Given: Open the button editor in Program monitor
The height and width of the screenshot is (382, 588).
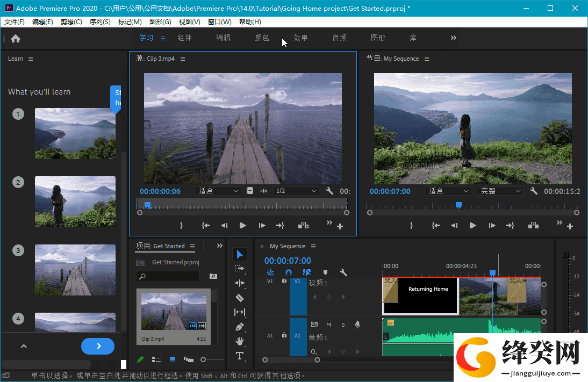Looking at the screenshot, I should [x=570, y=226].
